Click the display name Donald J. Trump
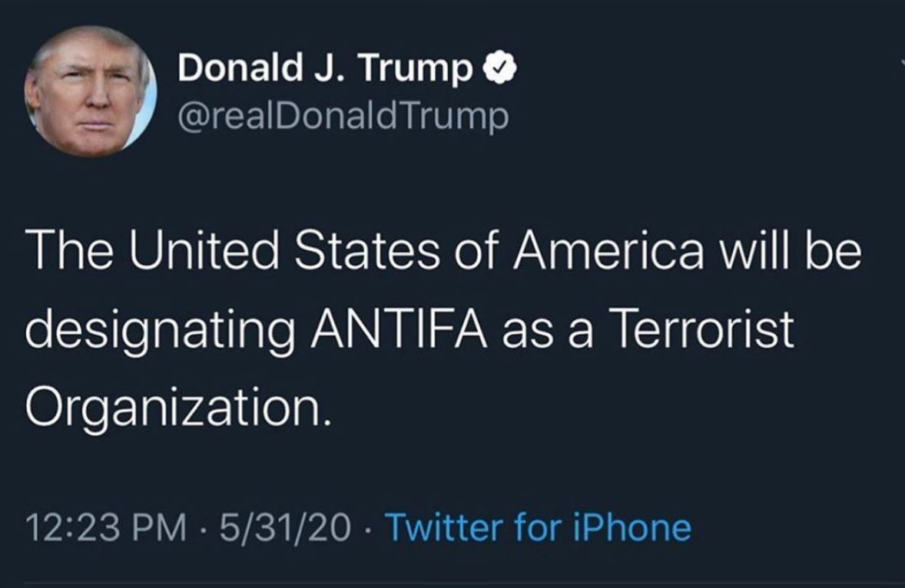 click(325, 71)
